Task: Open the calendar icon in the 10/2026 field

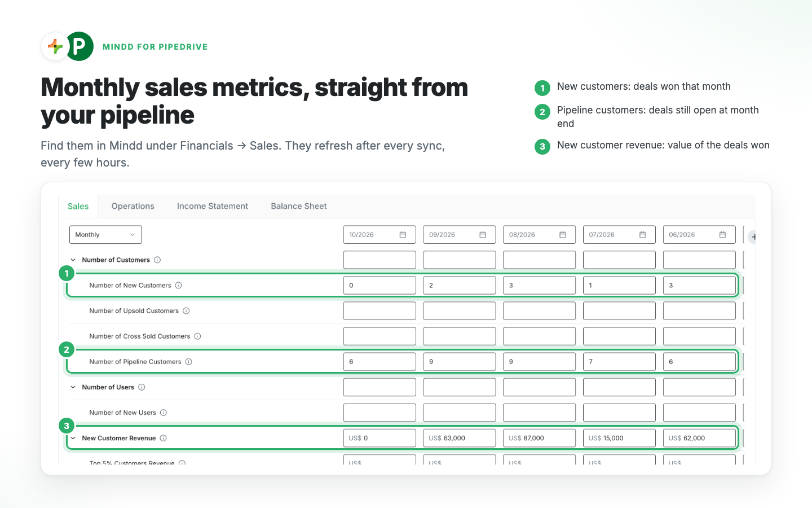Action: (x=403, y=235)
